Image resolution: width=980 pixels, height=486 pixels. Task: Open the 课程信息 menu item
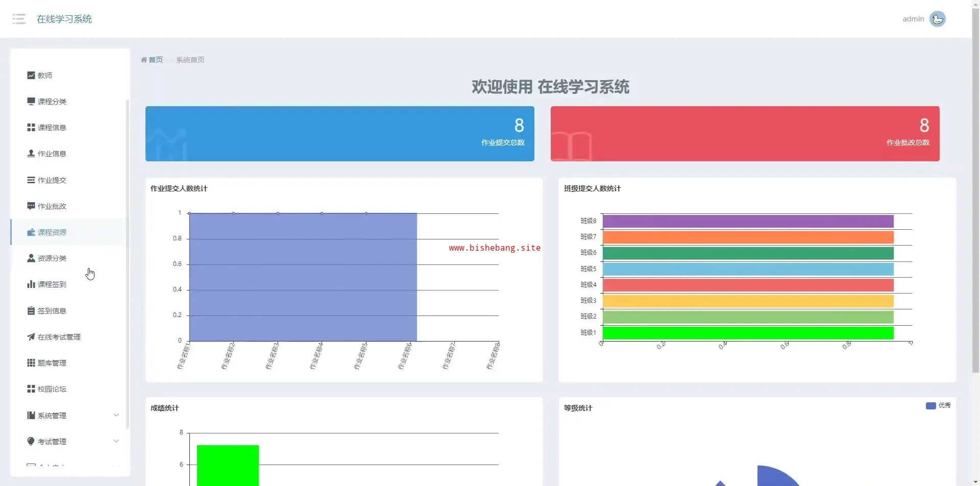click(x=52, y=128)
